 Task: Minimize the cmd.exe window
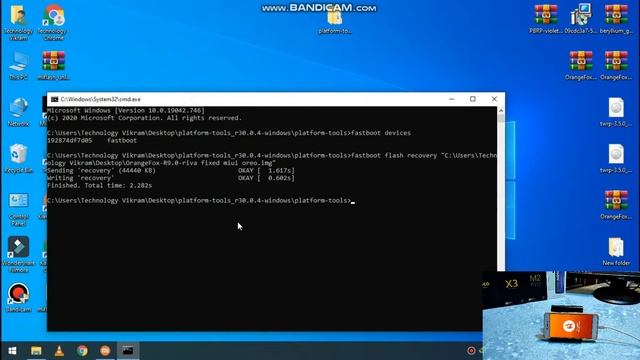click(x=451, y=99)
